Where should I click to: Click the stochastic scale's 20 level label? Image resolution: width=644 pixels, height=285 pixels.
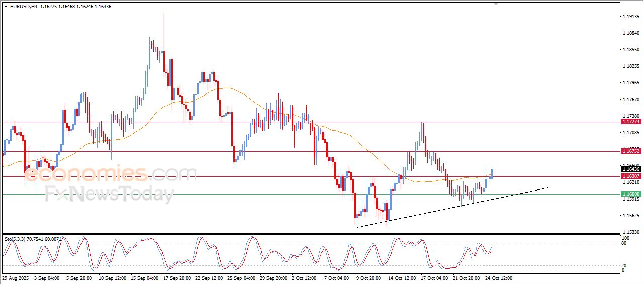click(x=625, y=265)
